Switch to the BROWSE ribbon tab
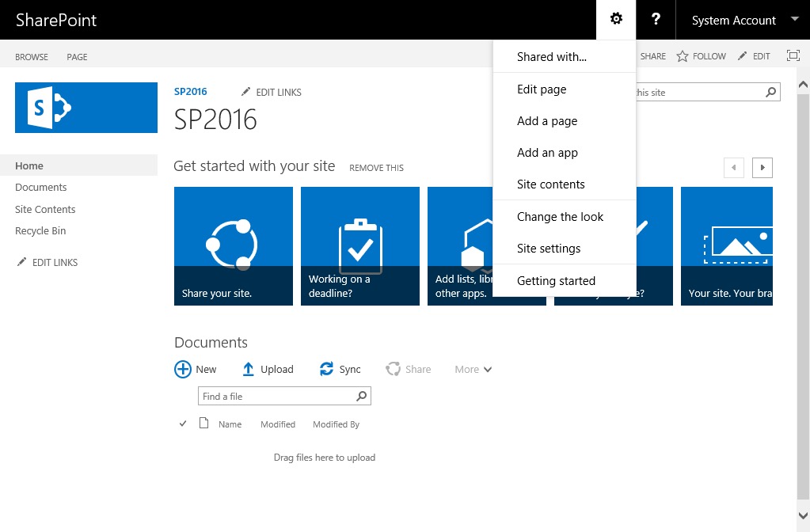The height and width of the screenshot is (532, 810). coord(32,57)
